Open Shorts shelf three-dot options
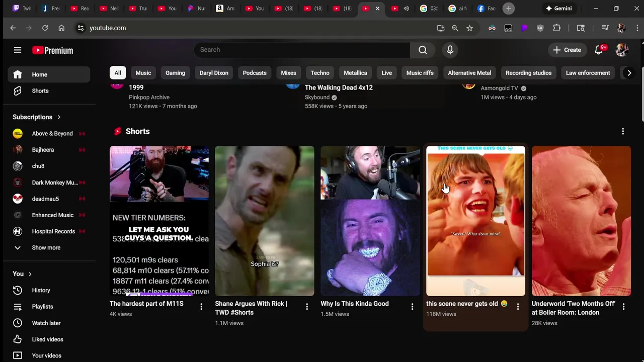 pos(623,131)
